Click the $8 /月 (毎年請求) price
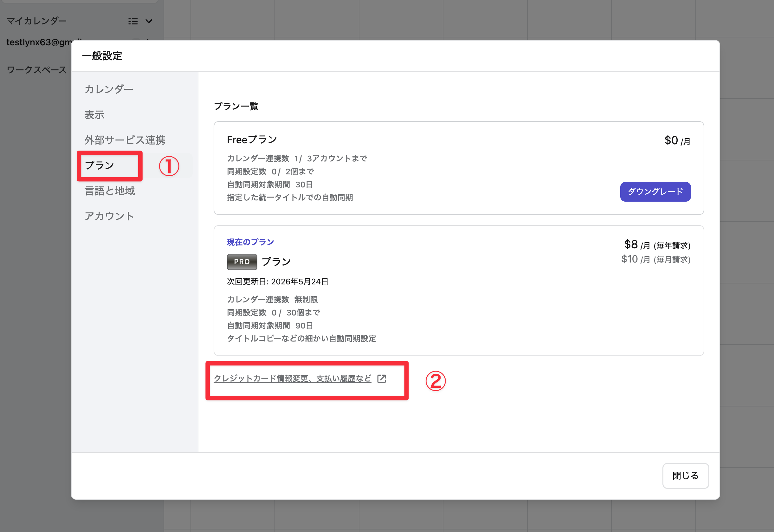This screenshot has width=774, height=532. 657,245
